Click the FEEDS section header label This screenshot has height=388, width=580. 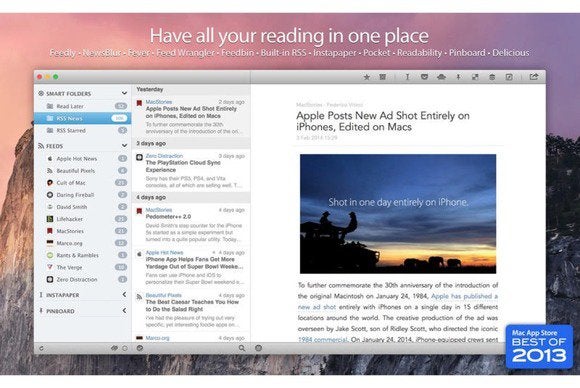54,146
